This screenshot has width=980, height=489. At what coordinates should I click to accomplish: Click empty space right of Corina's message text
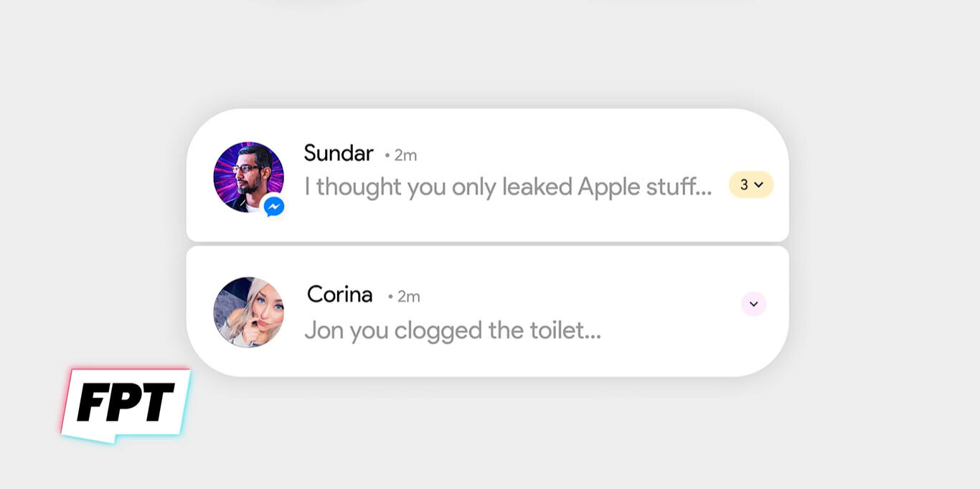[x=674, y=330]
